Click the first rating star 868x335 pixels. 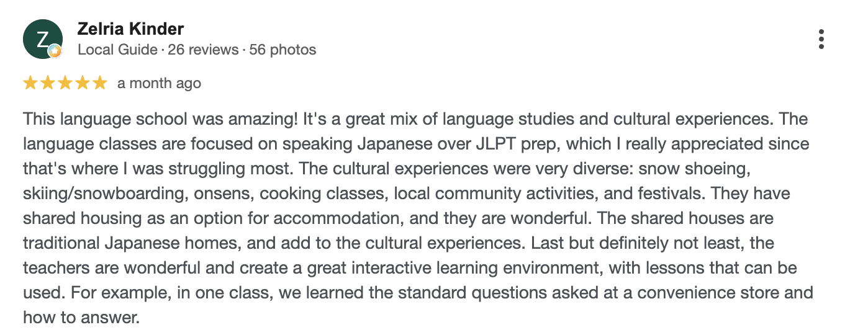click(30, 83)
